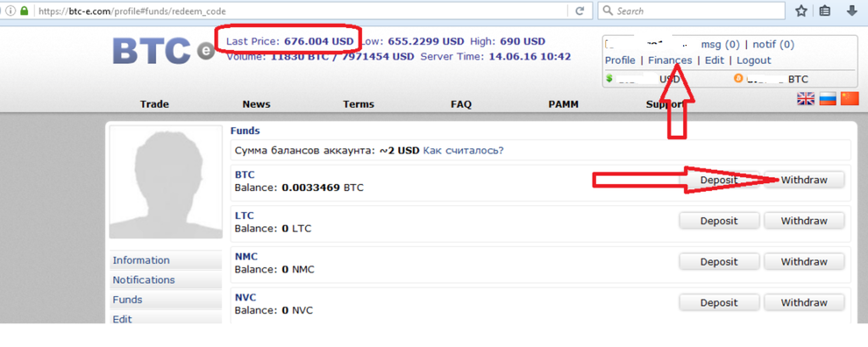Click the Low 655.2299 USD value
868x347 pixels.
pos(426,41)
